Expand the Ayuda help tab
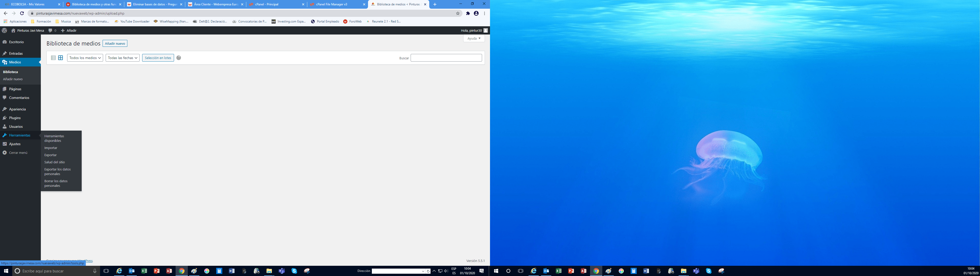Image resolution: width=980 pixels, height=276 pixels. pos(474,39)
